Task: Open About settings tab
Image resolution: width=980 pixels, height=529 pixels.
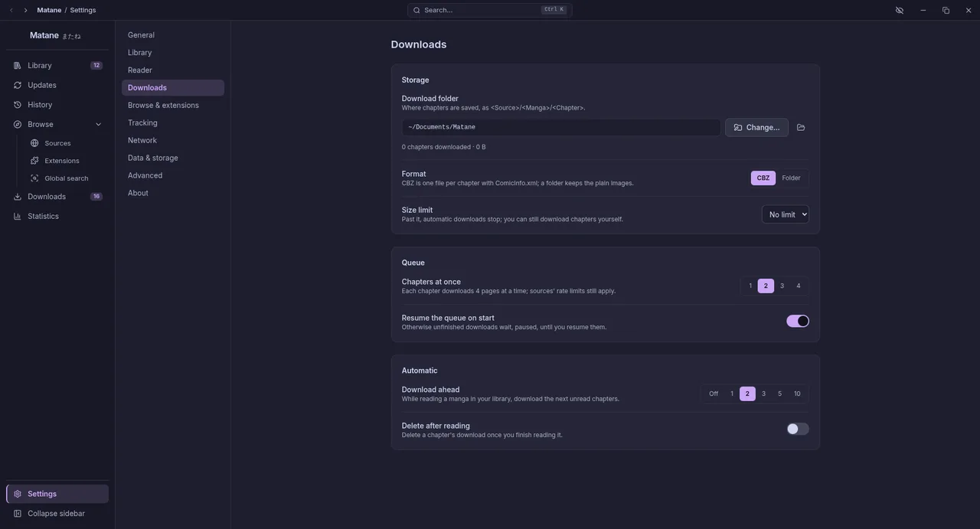Action: coord(173,194)
